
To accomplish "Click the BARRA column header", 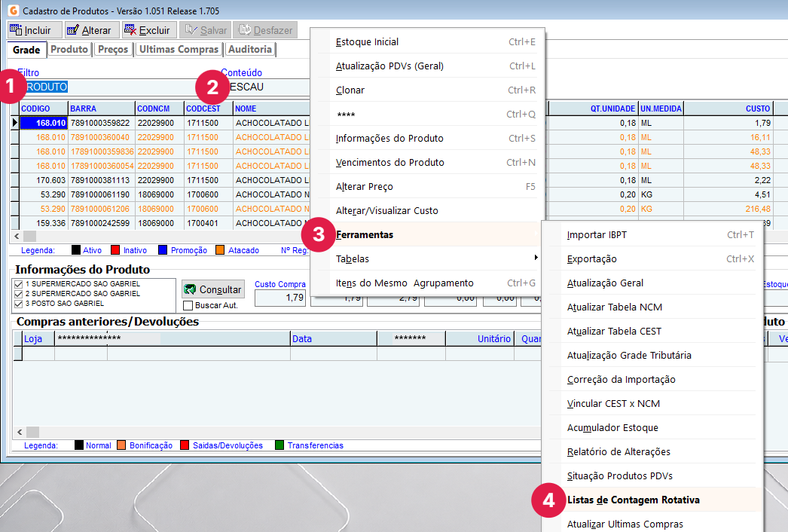I will tap(102, 109).
